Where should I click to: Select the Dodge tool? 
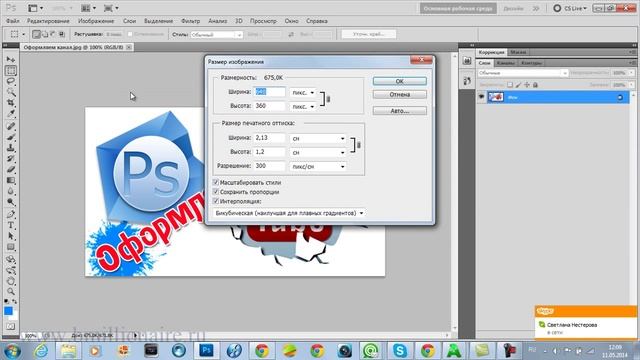point(11,202)
